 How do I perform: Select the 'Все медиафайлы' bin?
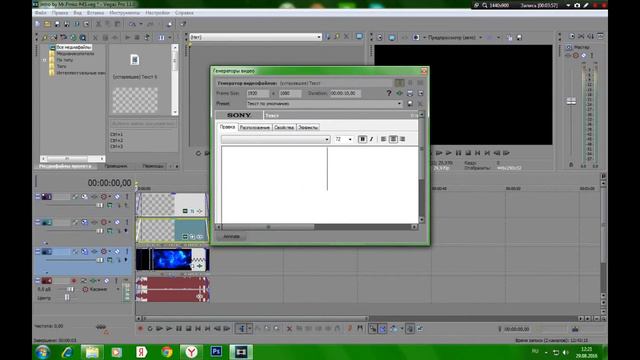tap(73, 47)
